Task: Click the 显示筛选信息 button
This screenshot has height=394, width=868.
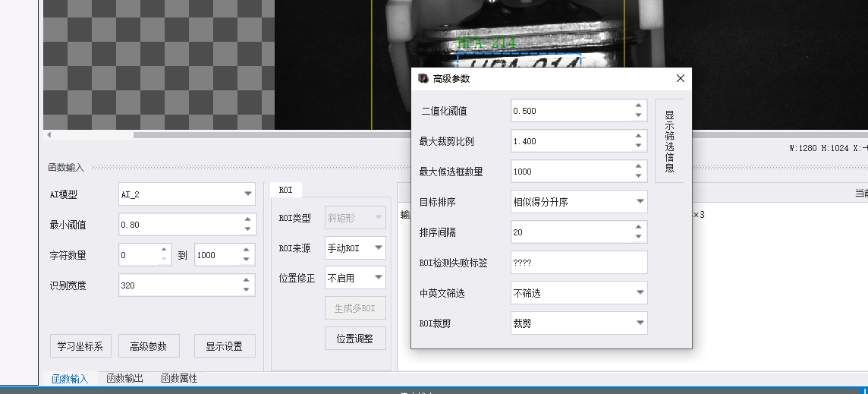Action: point(669,140)
